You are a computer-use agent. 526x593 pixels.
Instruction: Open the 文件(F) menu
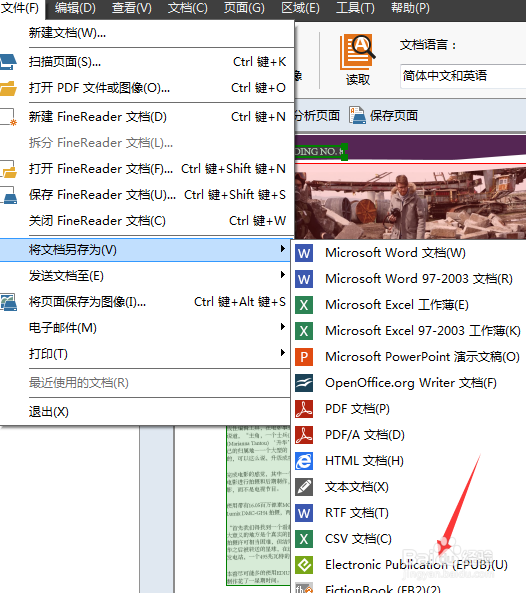[21, 8]
